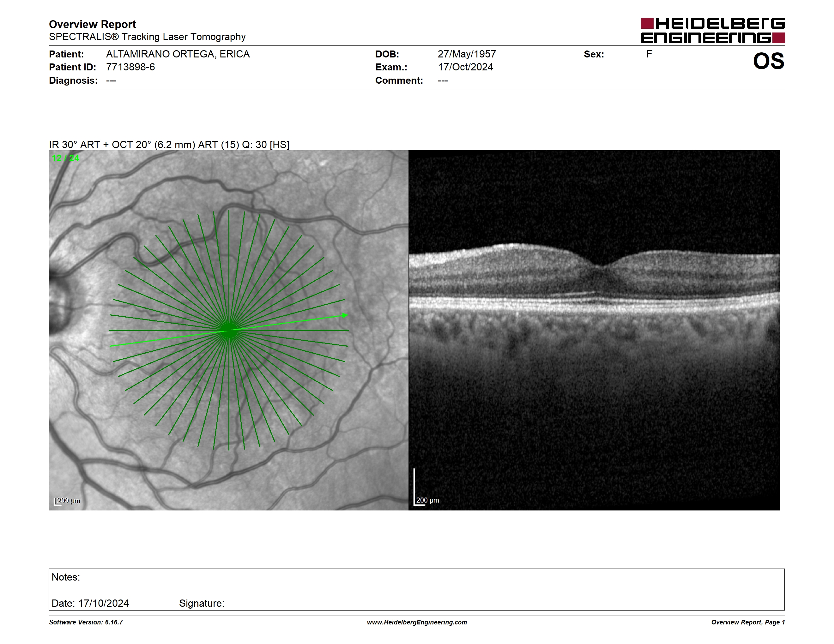834x644 pixels.
Task: Click the center of the radial scan pattern
Action: tap(229, 330)
